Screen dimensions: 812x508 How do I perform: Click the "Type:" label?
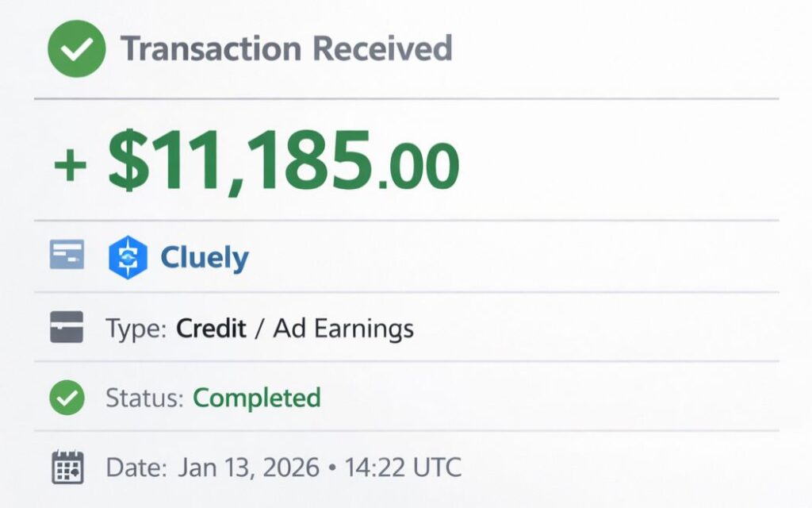click(x=135, y=329)
